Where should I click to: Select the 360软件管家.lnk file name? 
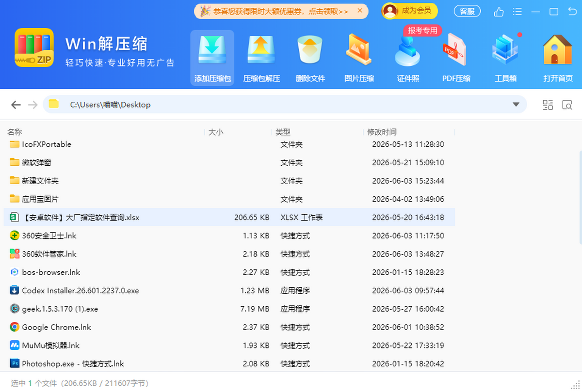tap(49, 254)
